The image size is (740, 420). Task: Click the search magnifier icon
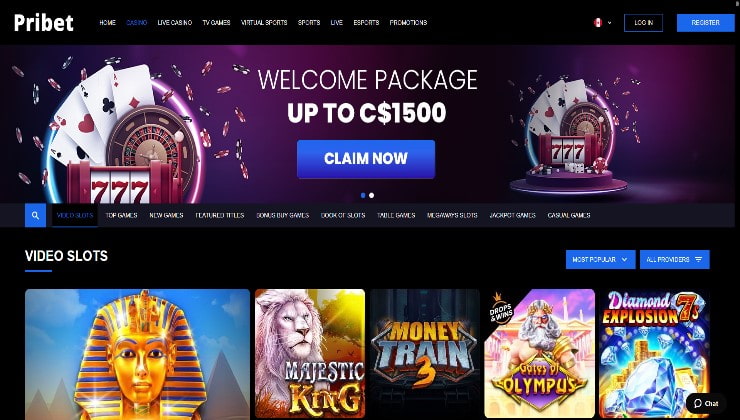pyautogui.click(x=35, y=215)
